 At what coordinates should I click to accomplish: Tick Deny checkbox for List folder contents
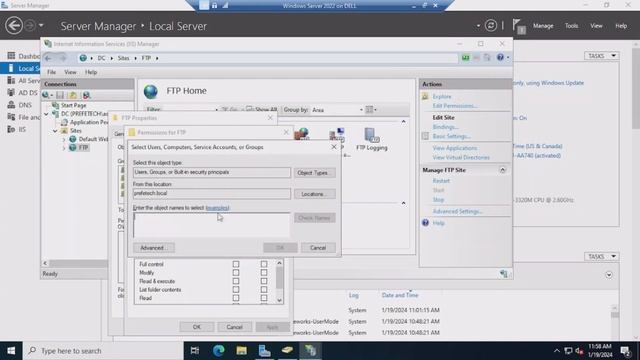[264, 290]
